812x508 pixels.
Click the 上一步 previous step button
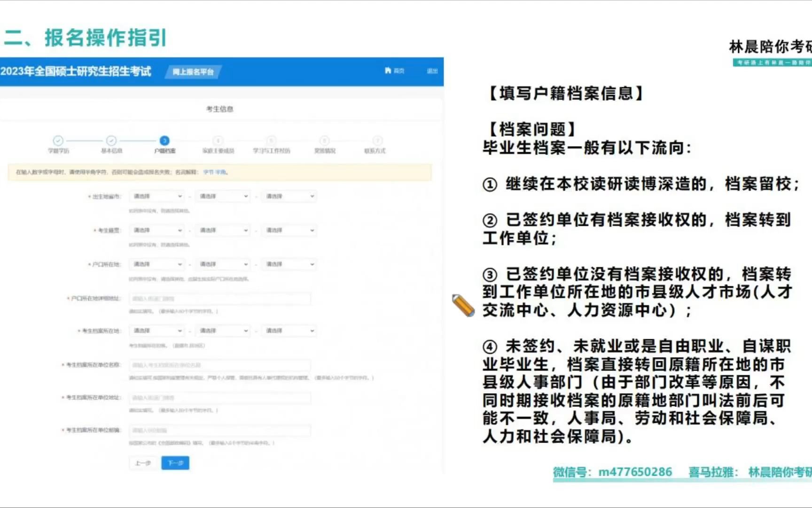pos(143,463)
